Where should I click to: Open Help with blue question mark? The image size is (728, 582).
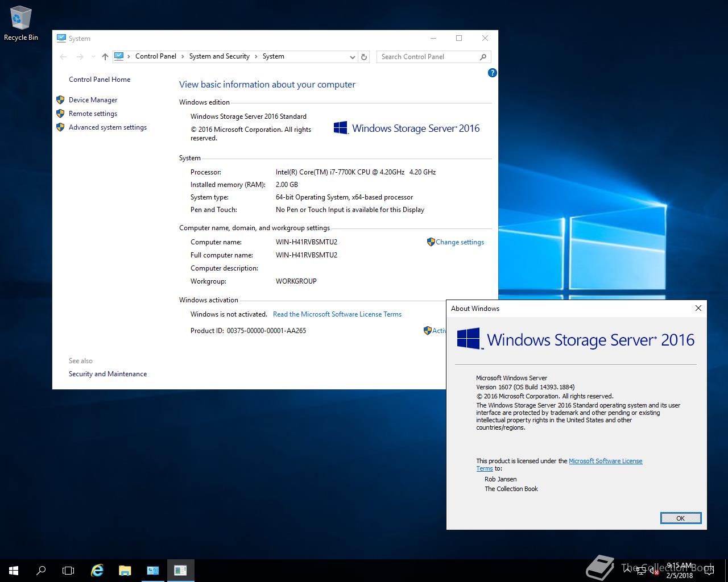(493, 73)
